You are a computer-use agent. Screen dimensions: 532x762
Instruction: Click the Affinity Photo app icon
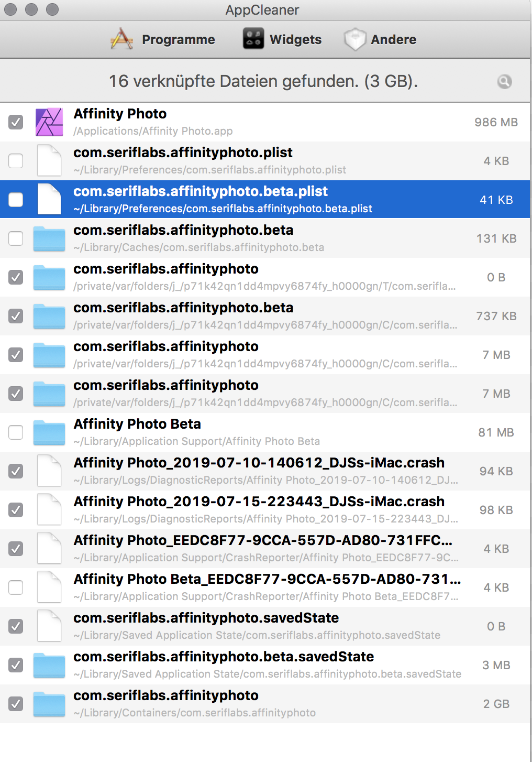49,122
